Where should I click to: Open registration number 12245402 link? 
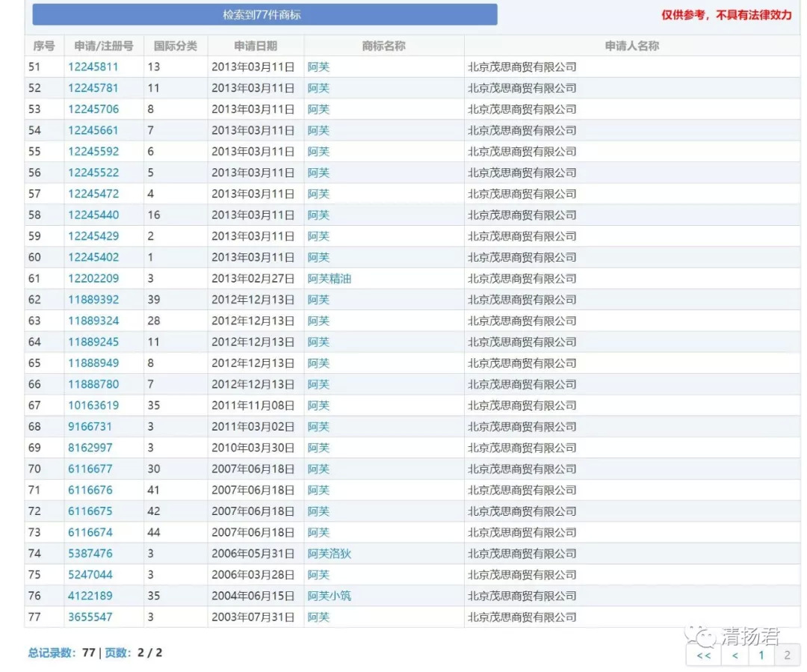(93, 257)
